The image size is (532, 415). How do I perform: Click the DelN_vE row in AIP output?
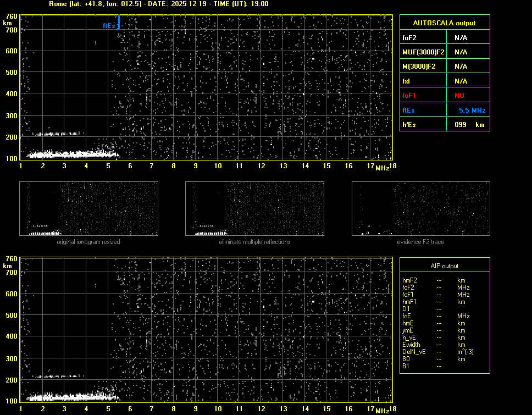tap(414, 352)
